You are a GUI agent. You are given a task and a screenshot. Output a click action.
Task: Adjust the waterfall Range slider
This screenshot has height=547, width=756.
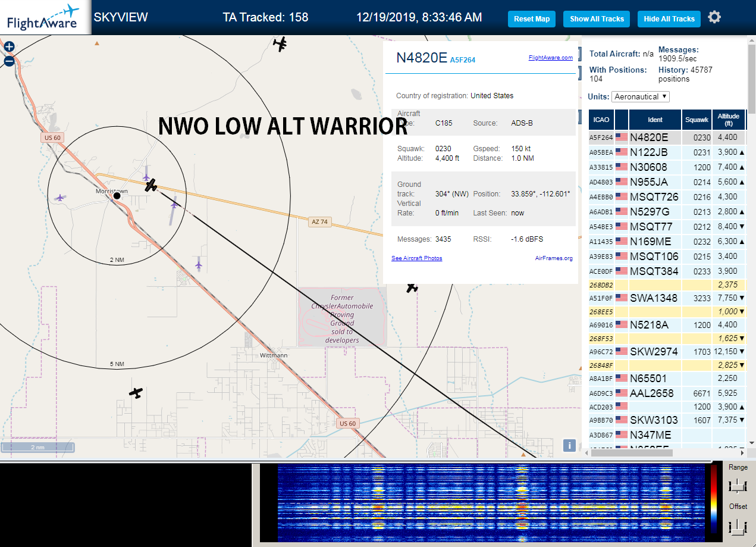click(738, 486)
